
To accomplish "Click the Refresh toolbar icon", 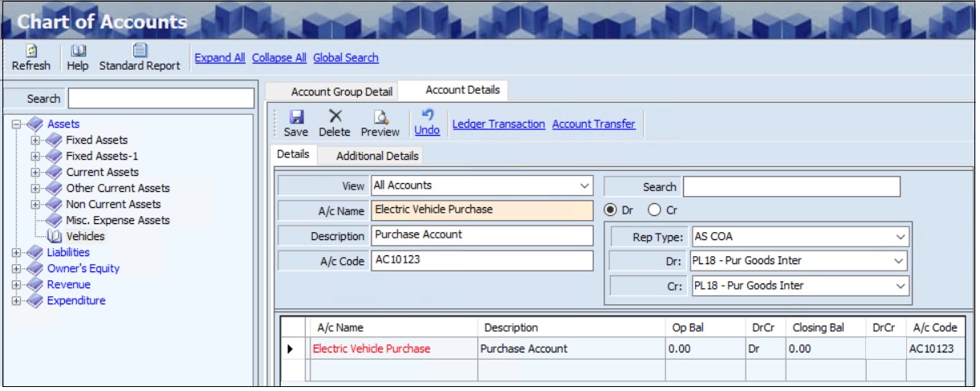I will [30, 51].
